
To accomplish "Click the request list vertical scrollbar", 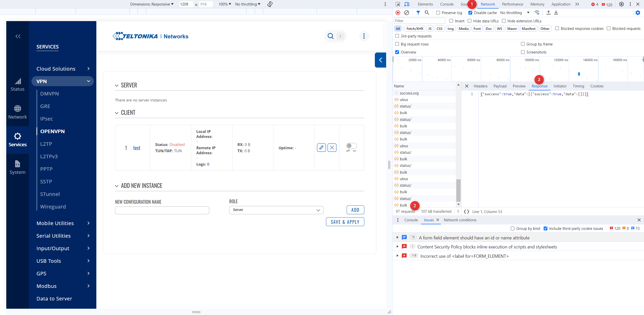I will click(x=458, y=190).
